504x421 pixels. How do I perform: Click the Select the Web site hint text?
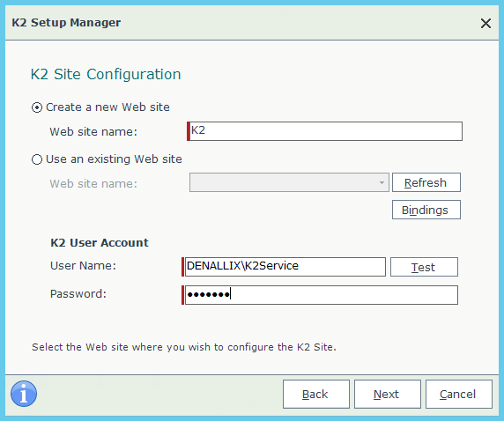coord(184,347)
